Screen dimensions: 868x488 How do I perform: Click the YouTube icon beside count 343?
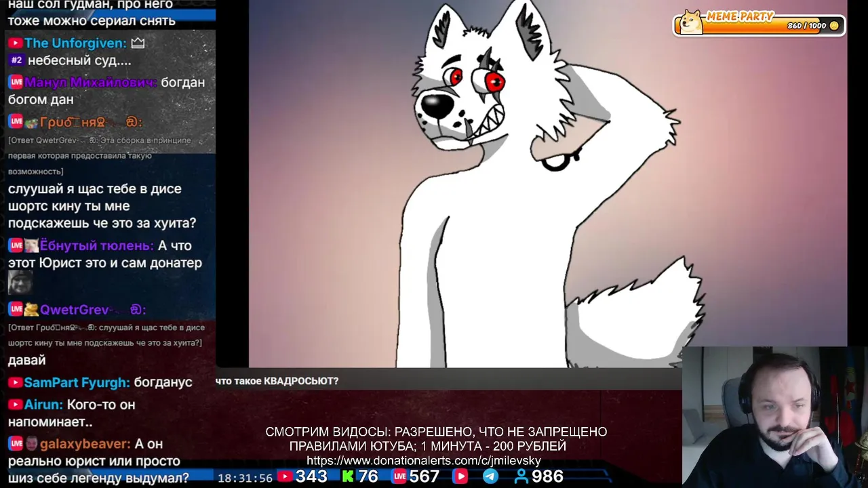click(285, 477)
